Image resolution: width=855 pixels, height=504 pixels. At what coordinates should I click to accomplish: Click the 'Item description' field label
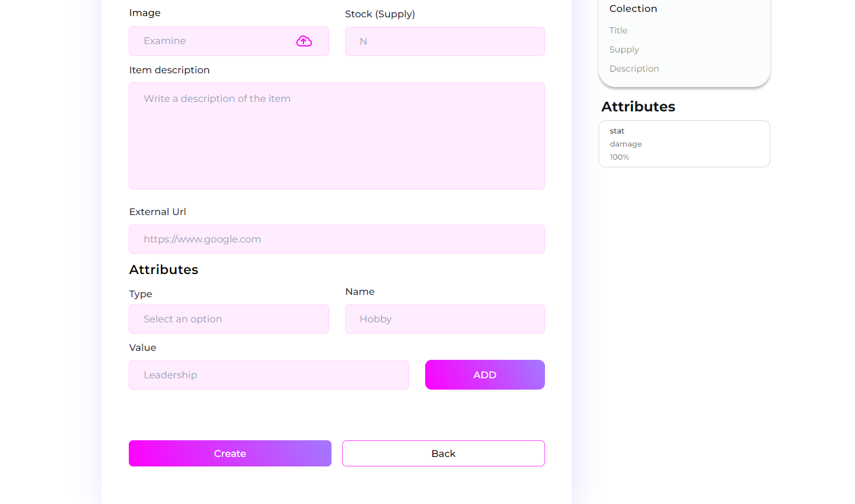click(x=169, y=70)
